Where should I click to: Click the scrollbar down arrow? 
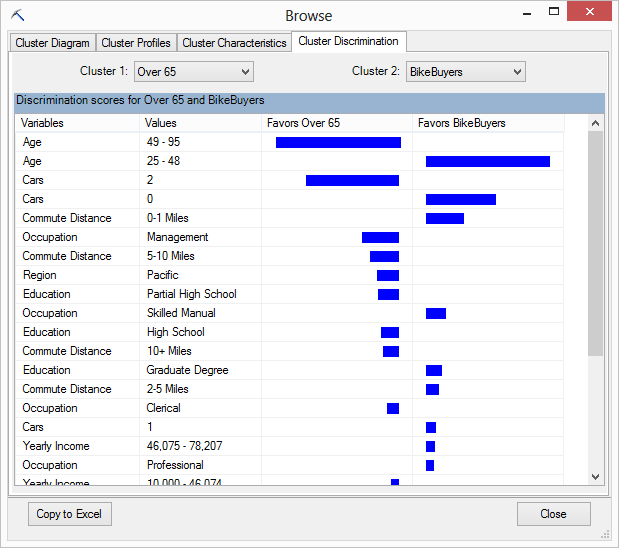[x=595, y=477]
